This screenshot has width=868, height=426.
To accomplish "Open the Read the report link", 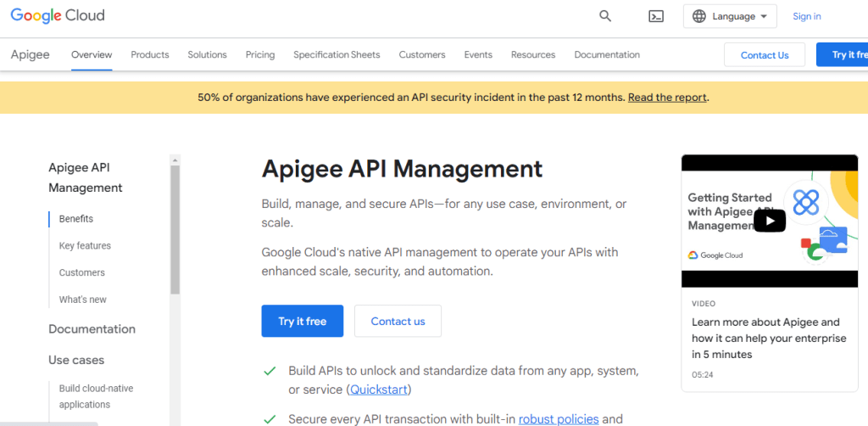I will [667, 98].
